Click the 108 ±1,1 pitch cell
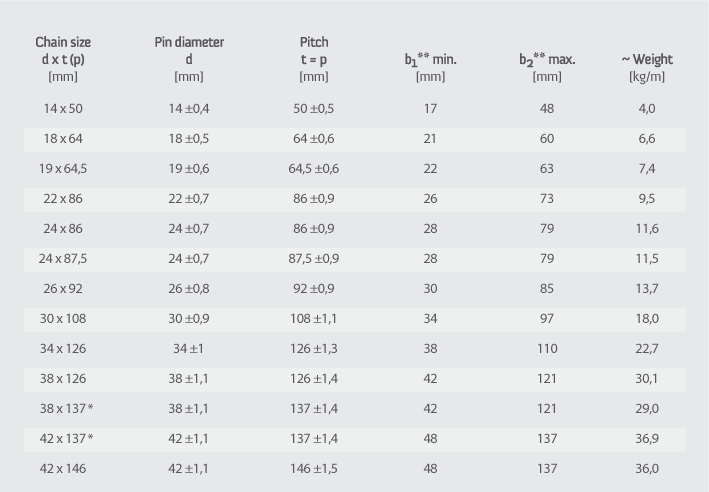 pos(314,319)
